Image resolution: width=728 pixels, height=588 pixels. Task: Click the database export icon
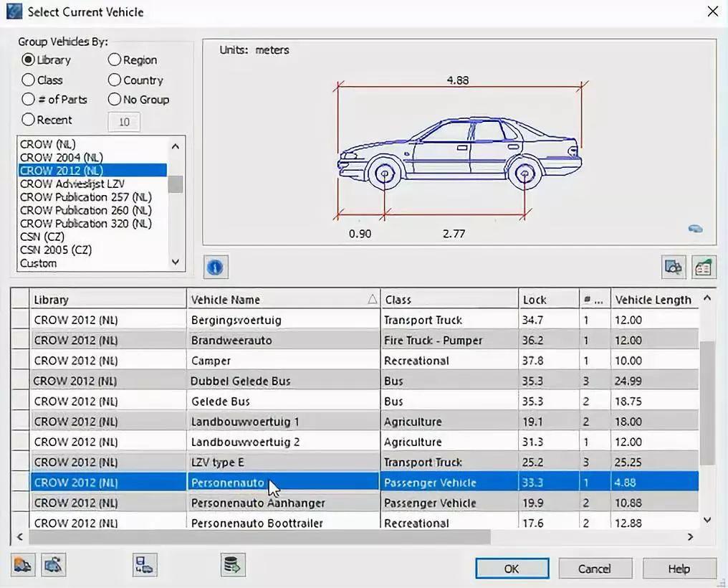point(233,565)
